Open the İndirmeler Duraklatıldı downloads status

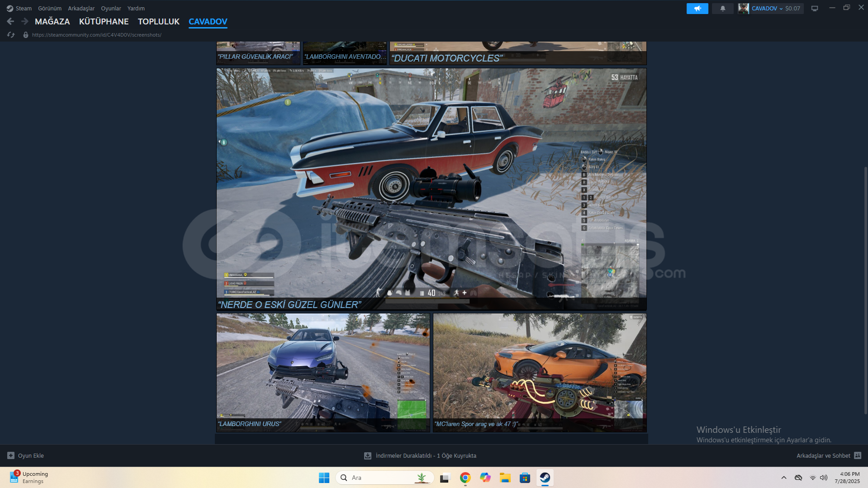(426, 456)
